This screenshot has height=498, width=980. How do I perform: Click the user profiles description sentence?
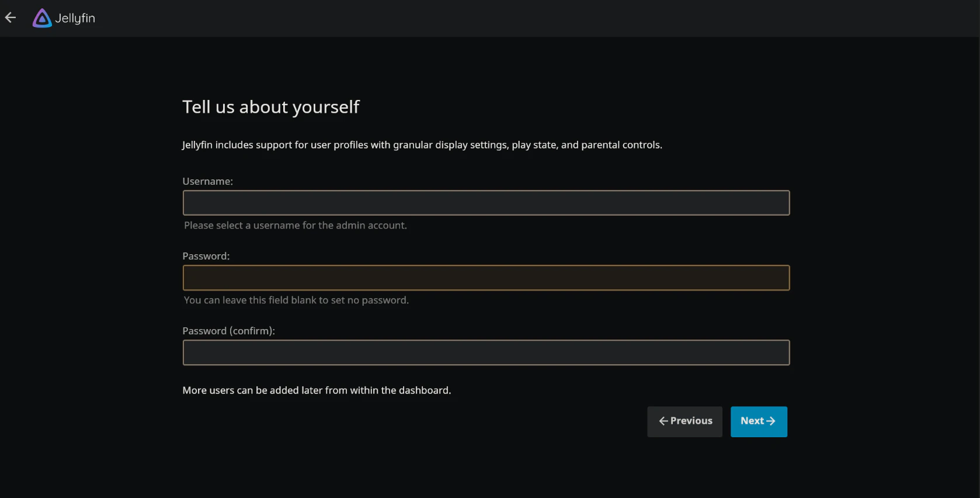click(422, 145)
